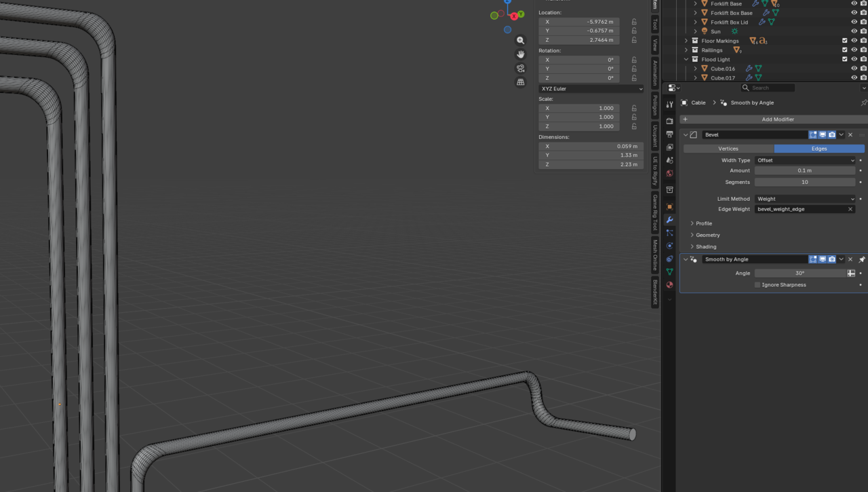
Task: Open the Collection properties box icon
Action: pos(669,190)
